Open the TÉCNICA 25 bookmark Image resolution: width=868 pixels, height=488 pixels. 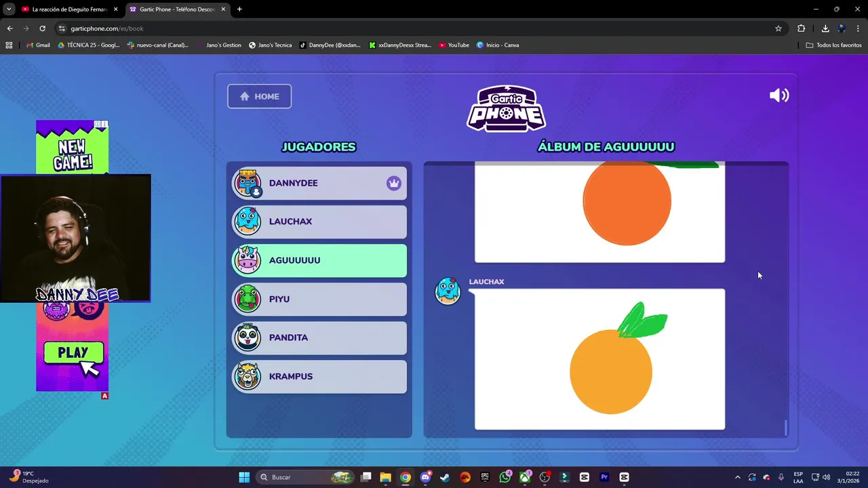[x=89, y=45]
